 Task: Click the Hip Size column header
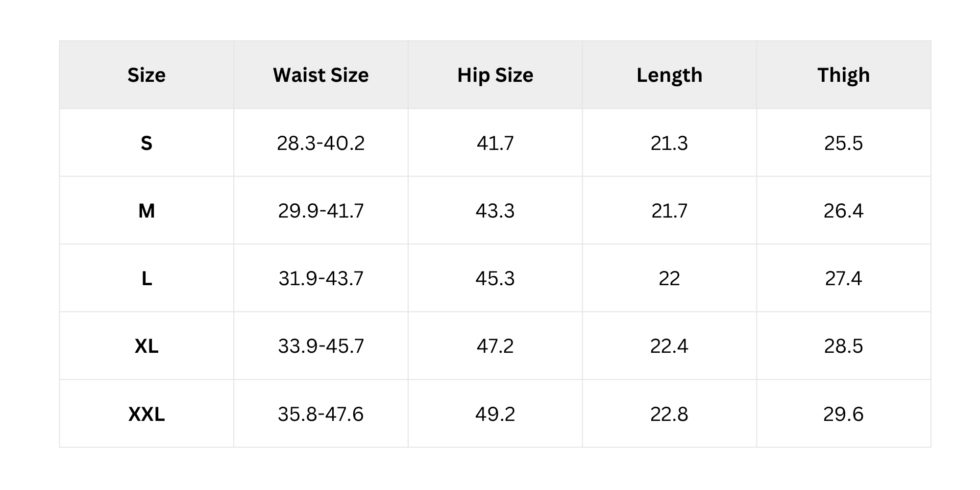(x=495, y=75)
